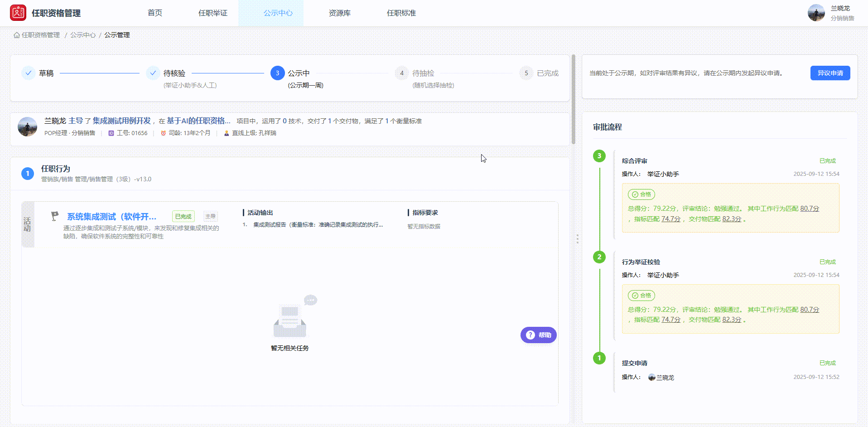Image resolution: width=868 pixels, height=427 pixels.
Task: Click the home icon in the breadcrumb
Action: 17,35
